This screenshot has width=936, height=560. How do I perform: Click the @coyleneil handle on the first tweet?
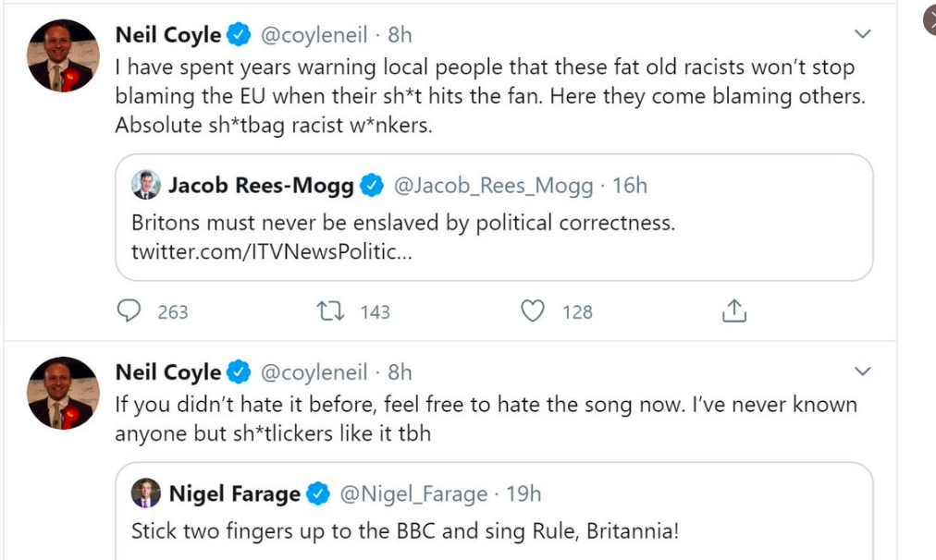pos(315,35)
